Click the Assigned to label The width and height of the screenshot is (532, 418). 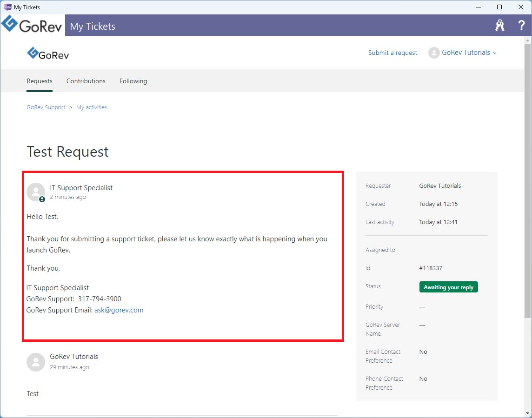pos(380,250)
